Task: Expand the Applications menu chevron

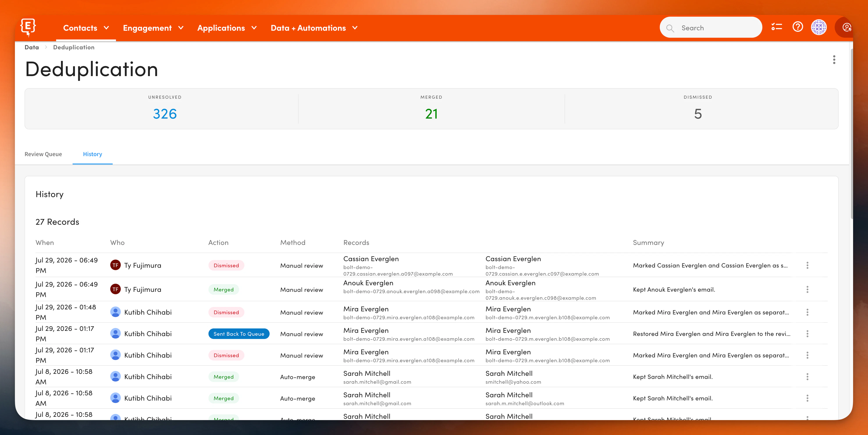Action: coord(254,28)
